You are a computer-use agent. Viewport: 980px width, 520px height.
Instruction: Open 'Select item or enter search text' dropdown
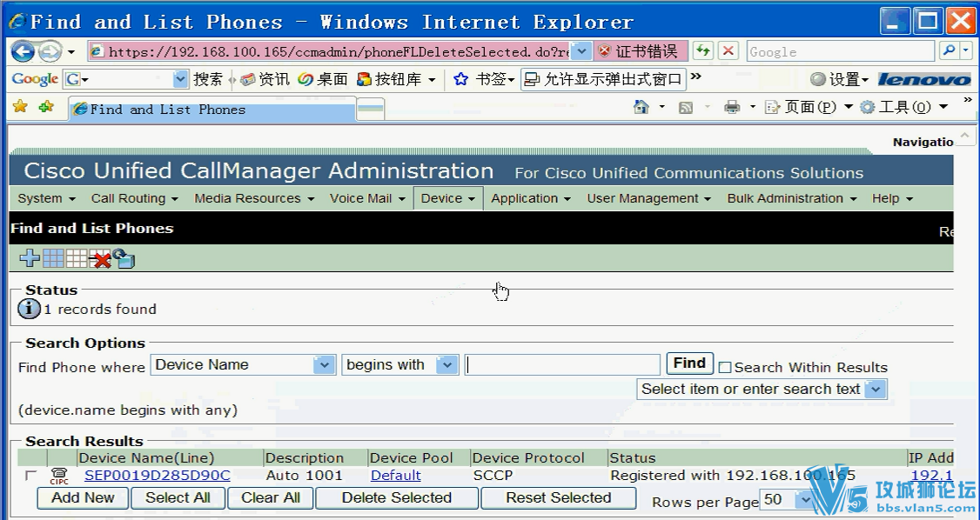pyautogui.click(x=876, y=389)
